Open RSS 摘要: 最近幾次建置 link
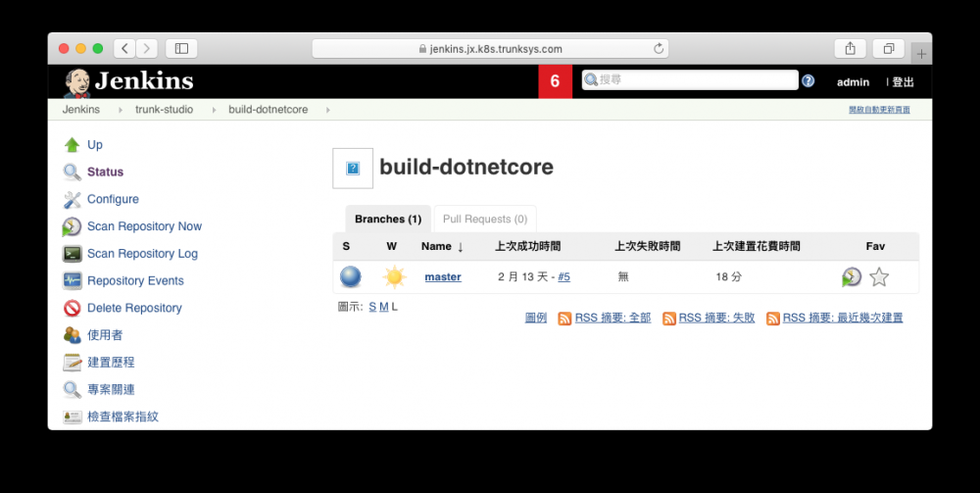Screen dimensions: 980x493 point(843,318)
